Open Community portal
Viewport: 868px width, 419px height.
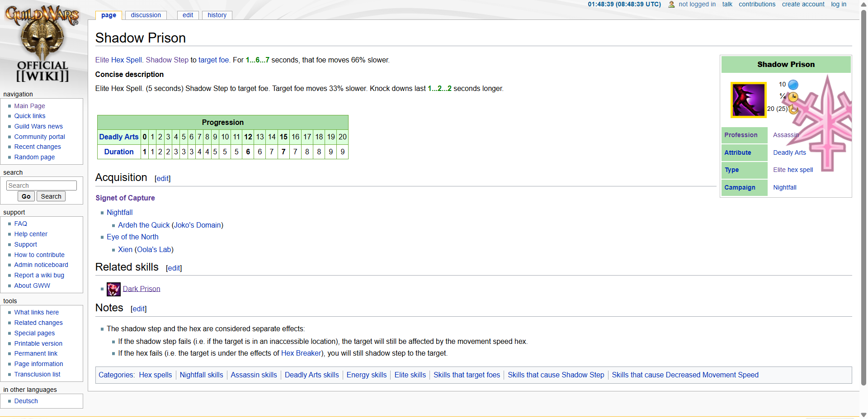39,137
